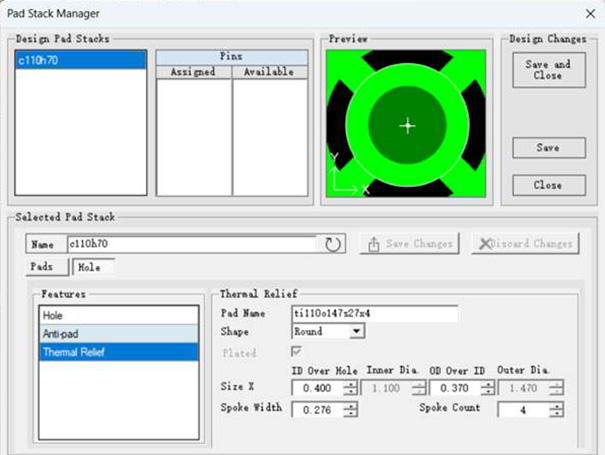
Task: Click the pad stack preview image
Action: coord(406,123)
